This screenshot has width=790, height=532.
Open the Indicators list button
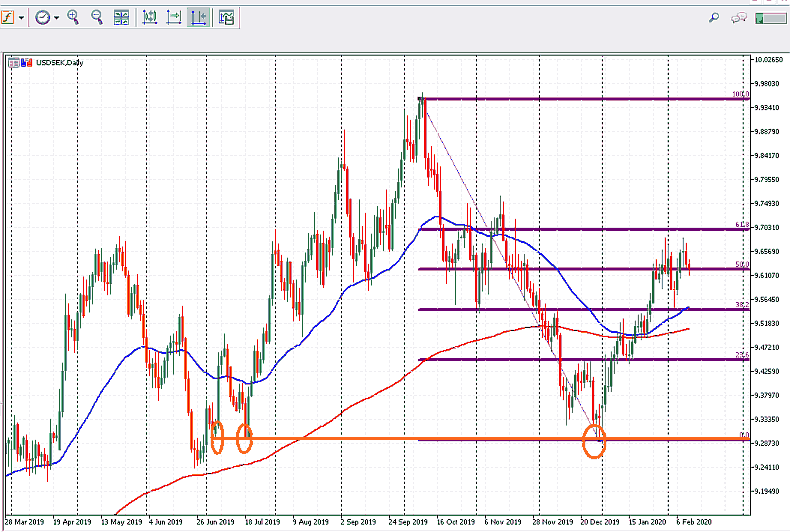point(10,17)
